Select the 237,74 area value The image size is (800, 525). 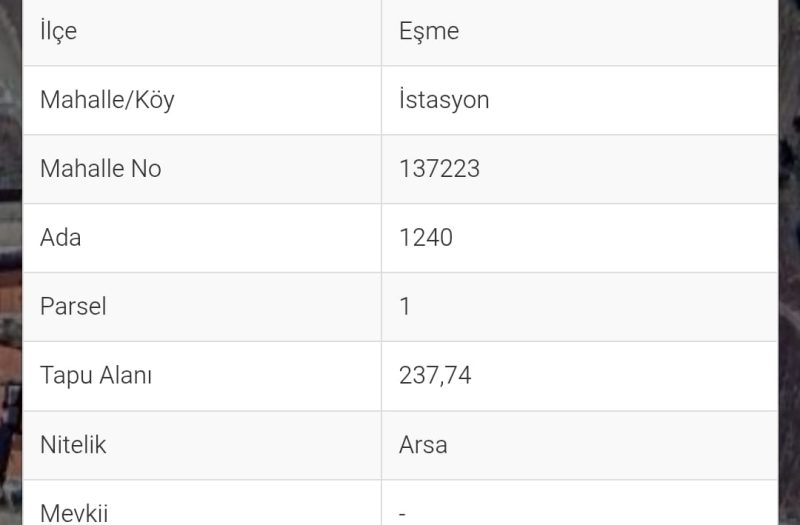click(435, 376)
